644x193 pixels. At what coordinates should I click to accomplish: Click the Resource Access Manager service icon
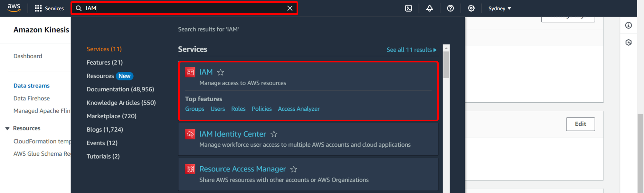[190, 169]
